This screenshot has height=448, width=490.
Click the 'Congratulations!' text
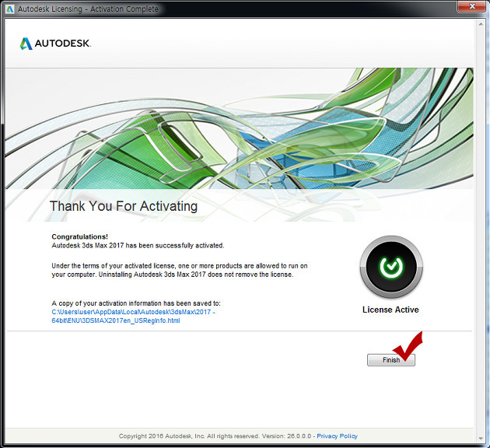pos(79,236)
